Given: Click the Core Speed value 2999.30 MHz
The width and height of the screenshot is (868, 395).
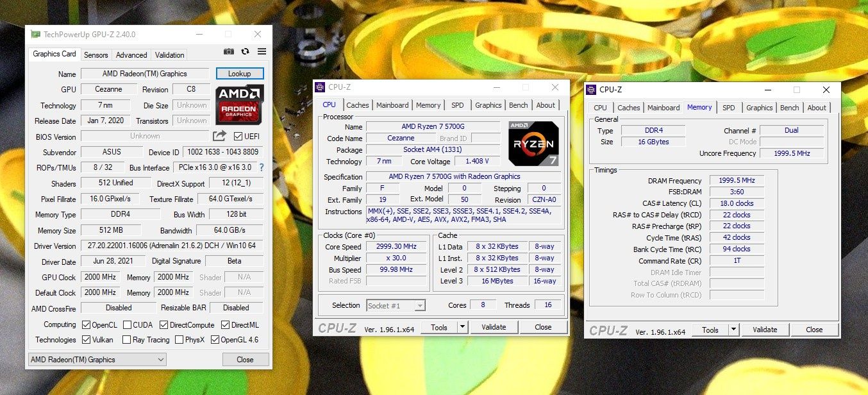Looking at the screenshot, I should pos(397,247).
